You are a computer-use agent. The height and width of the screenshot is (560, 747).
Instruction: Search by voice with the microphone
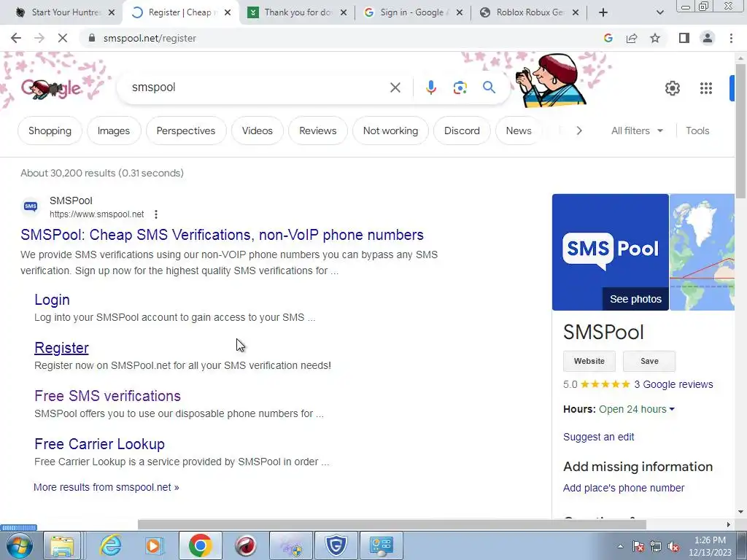click(430, 87)
